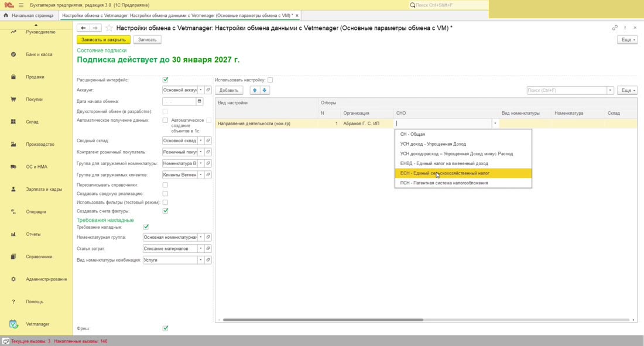This screenshot has width=644, height=346.
Task: Pick ЕСН - Единый сельскохозяйственный налог
Action: click(463, 173)
